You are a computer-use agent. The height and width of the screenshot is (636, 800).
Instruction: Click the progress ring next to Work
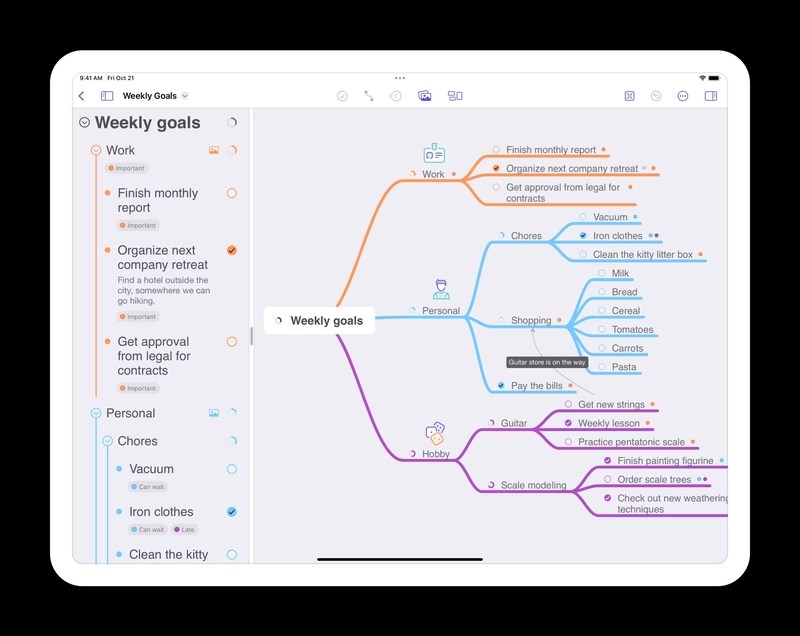pos(231,149)
